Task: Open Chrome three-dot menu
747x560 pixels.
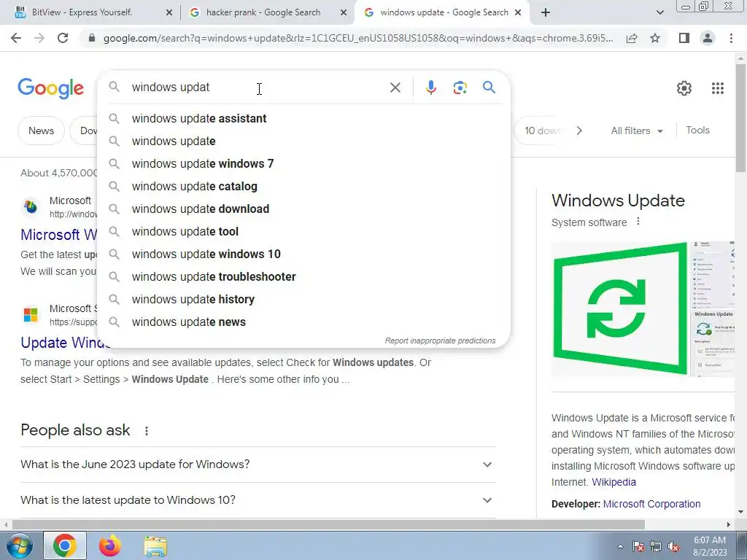Action: [731, 38]
